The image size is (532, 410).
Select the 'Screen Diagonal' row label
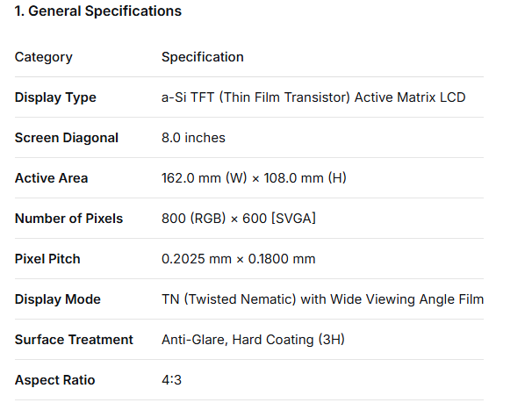[67, 138]
